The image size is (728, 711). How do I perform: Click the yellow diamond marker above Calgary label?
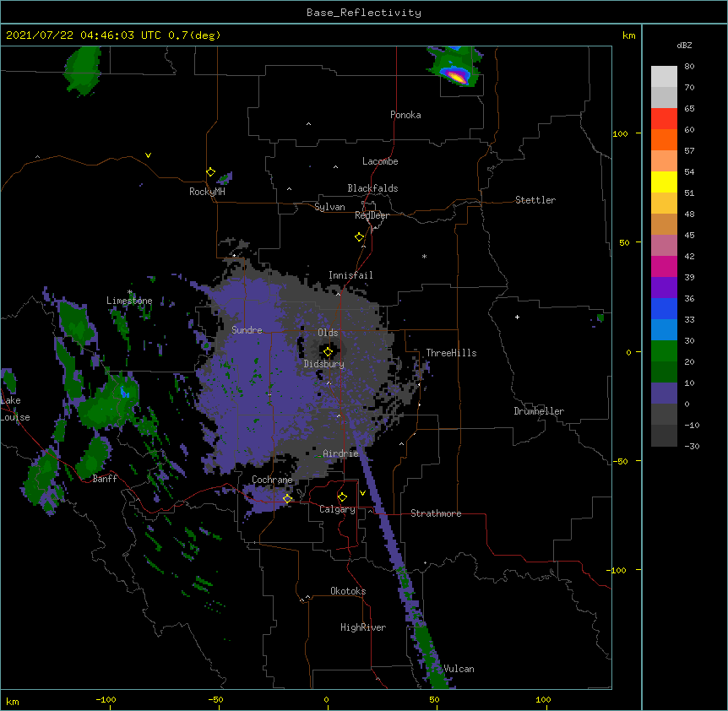pos(342,497)
